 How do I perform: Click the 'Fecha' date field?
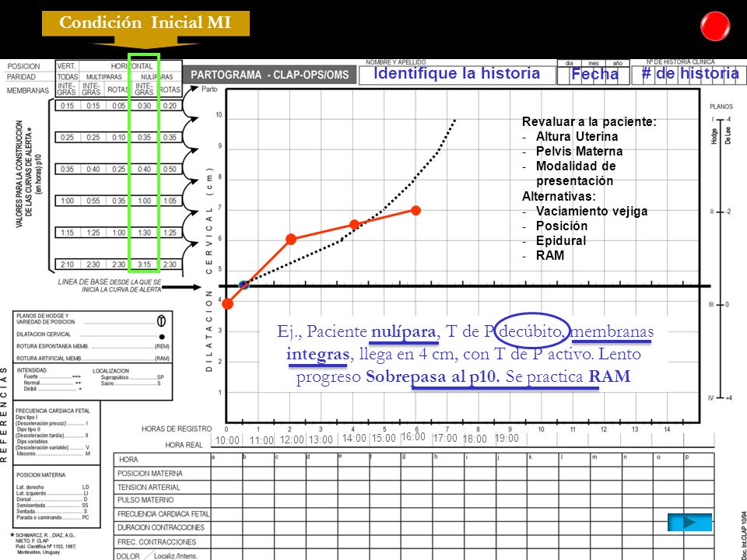[x=594, y=74]
